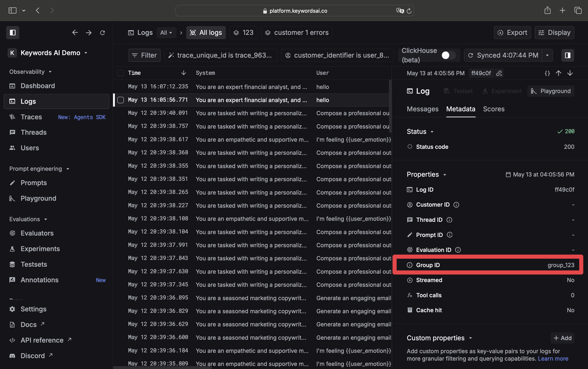Select log row May 12 20:39:40.091
The image size is (588, 369).
pos(252,113)
